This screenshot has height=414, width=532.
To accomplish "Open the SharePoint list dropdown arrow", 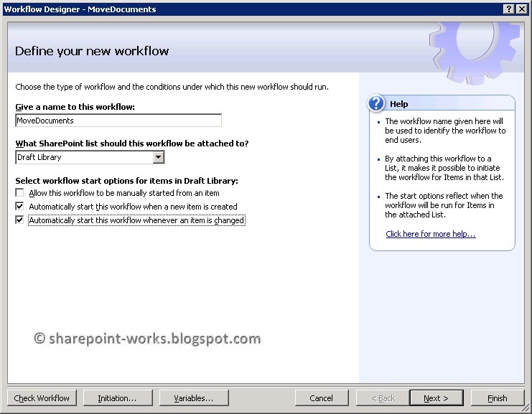I will [158, 157].
